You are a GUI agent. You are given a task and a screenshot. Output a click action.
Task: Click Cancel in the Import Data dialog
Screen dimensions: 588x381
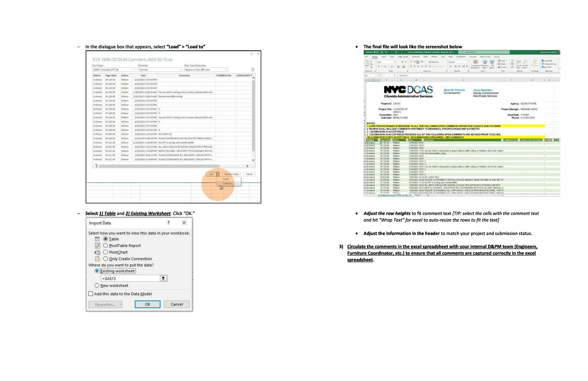click(x=177, y=304)
